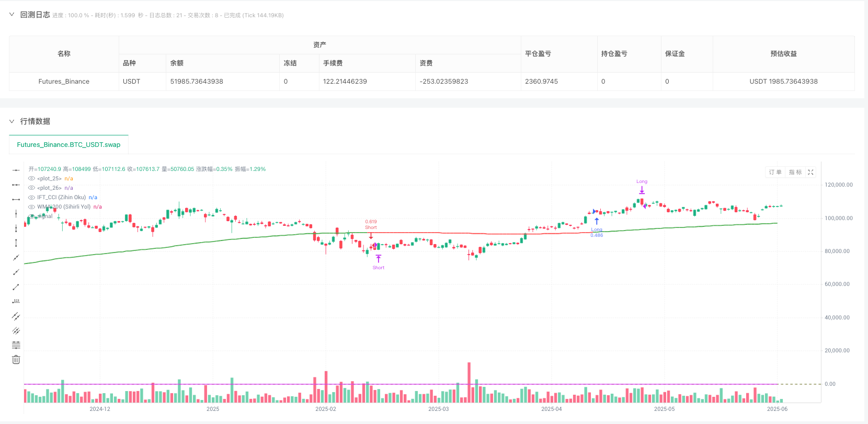This screenshot has height=424, width=868.
Task: Select the price channel line tool
Action: [x=16, y=316]
